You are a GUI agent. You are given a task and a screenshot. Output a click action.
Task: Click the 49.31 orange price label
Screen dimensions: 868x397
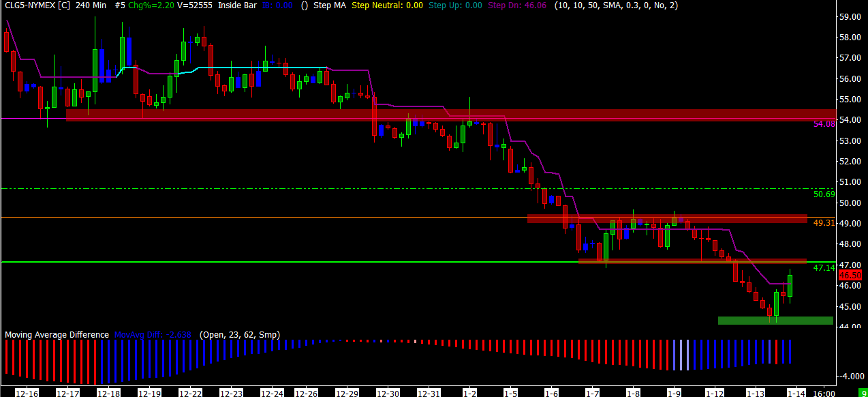824,223
